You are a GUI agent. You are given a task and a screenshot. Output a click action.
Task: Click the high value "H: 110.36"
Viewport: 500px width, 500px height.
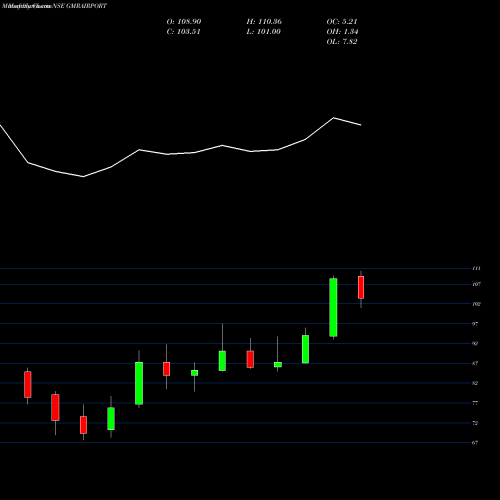pos(264,22)
